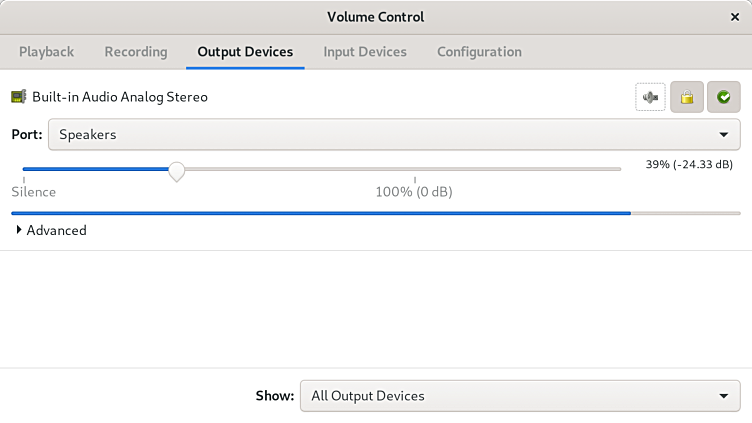The image size is (752, 423).
Task: Set Built-in Audio as fallback device
Action: coord(723,97)
